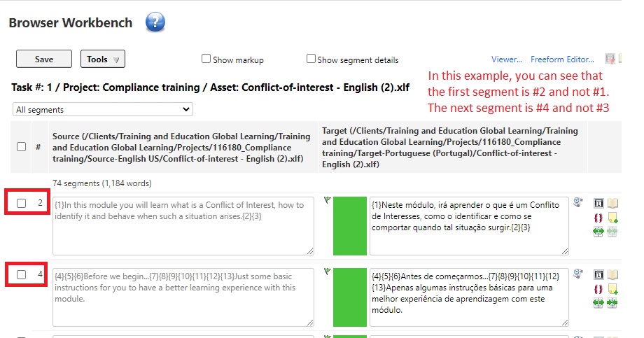Enable the Show markup checkbox
Screen dimensions: 644x338
(206, 59)
